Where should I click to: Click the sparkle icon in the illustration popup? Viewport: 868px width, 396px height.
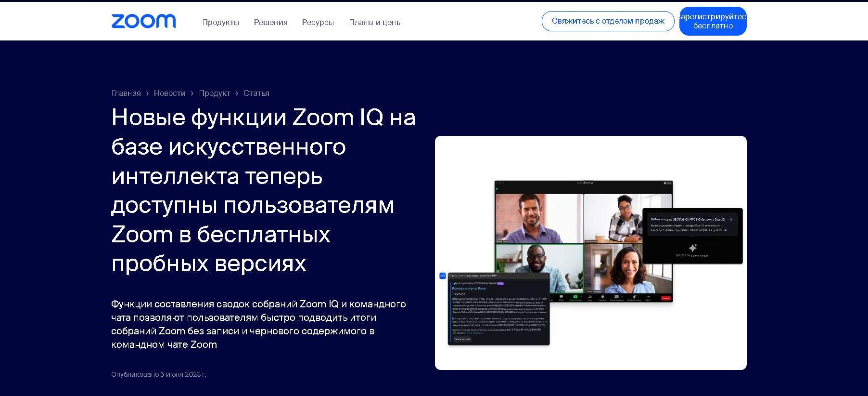point(692,248)
